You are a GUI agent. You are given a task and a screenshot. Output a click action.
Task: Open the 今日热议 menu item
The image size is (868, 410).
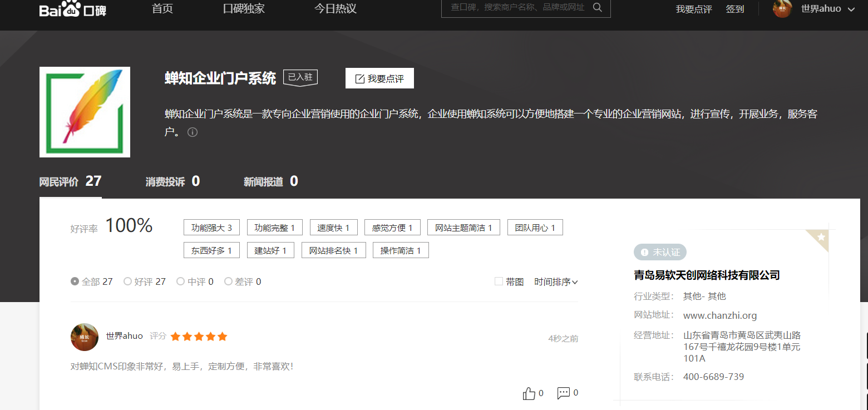point(336,9)
